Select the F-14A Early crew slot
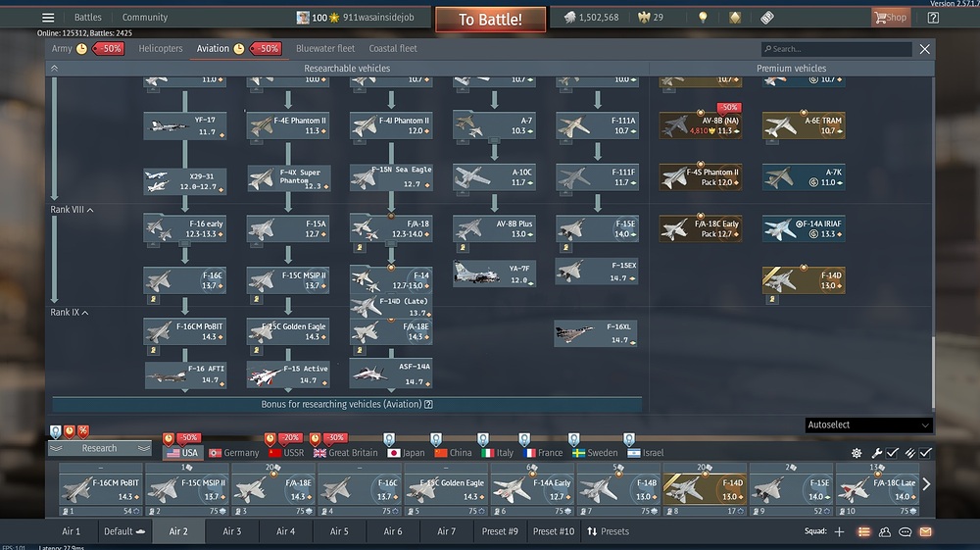The height and width of the screenshot is (550, 980). point(532,489)
